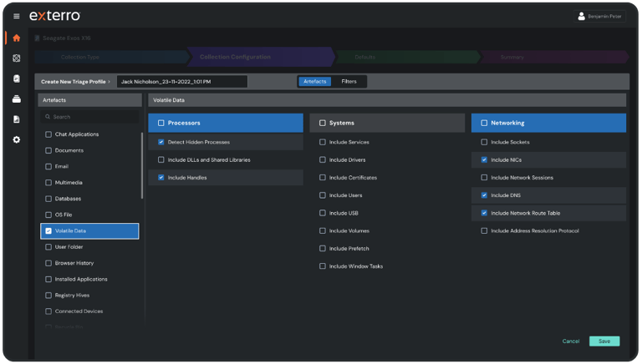Open the second sidebar icon below Home
This screenshot has width=642, height=364.
point(16,58)
